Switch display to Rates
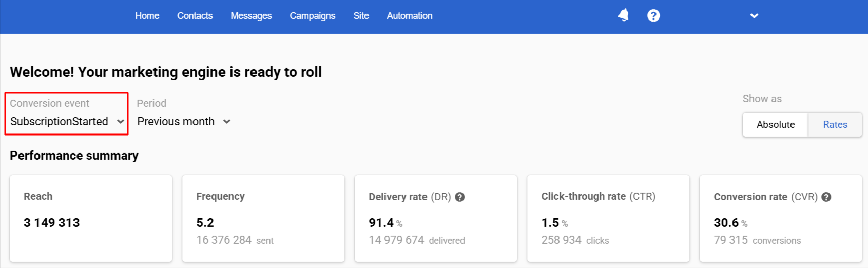 835,125
